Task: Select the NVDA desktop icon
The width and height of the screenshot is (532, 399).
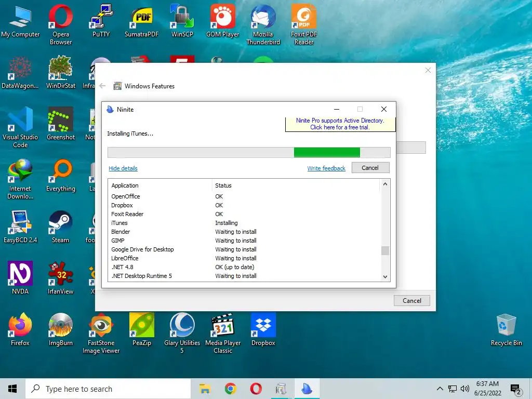Action: point(20,278)
